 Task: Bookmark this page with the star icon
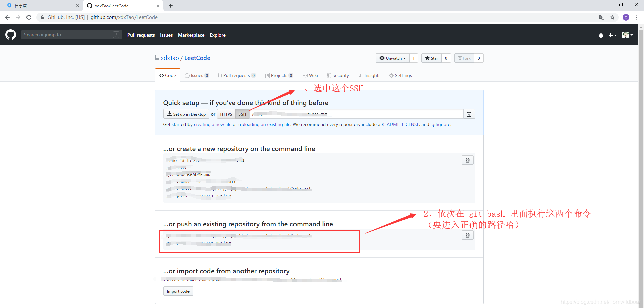tap(612, 17)
